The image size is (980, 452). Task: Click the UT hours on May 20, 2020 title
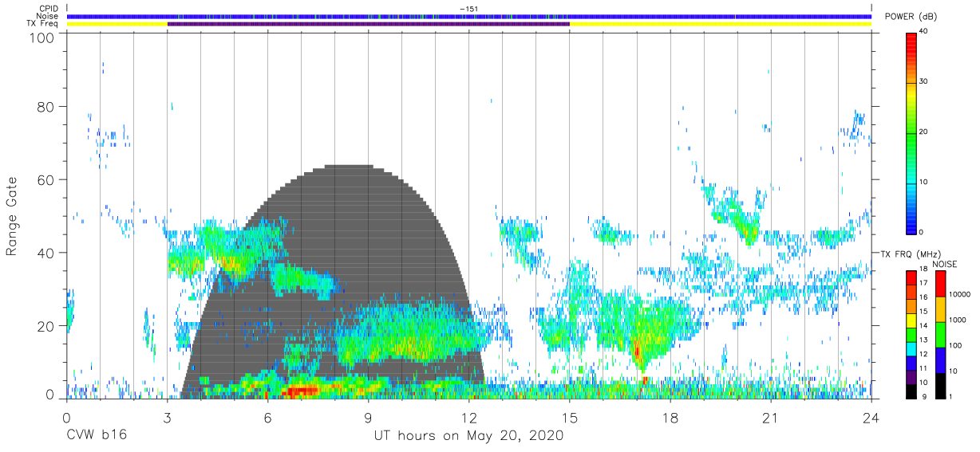coord(469,436)
